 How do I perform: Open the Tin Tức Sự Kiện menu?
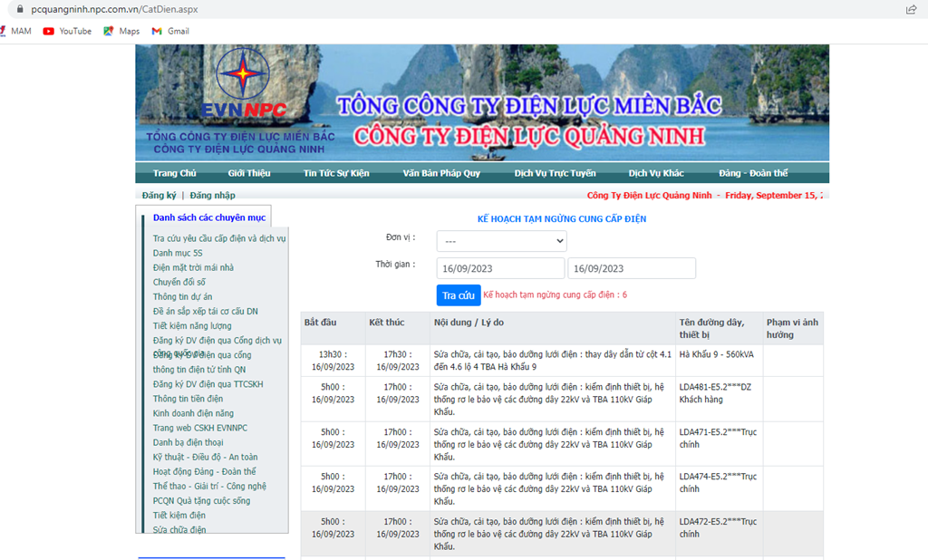click(336, 173)
